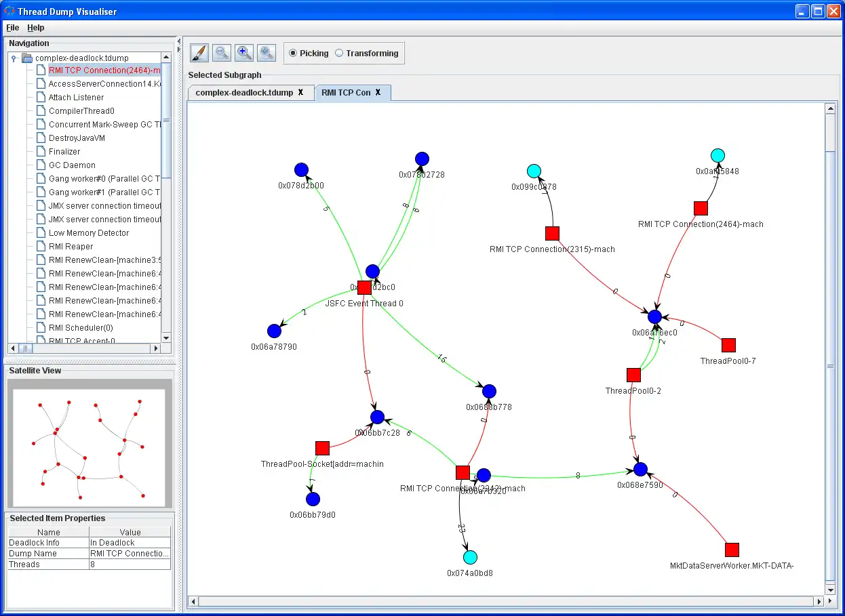Pick the ThreadPool0-7 red square node
The width and height of the screenshot is (845, 616).
point(728,345)
